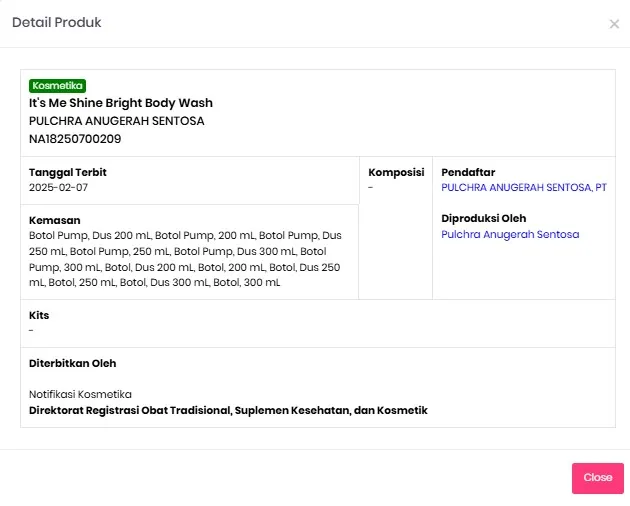Click the Diproduksi Oleh heading
Image resolution: width=630 pixels, height=506 pixels.
[484, 218]
